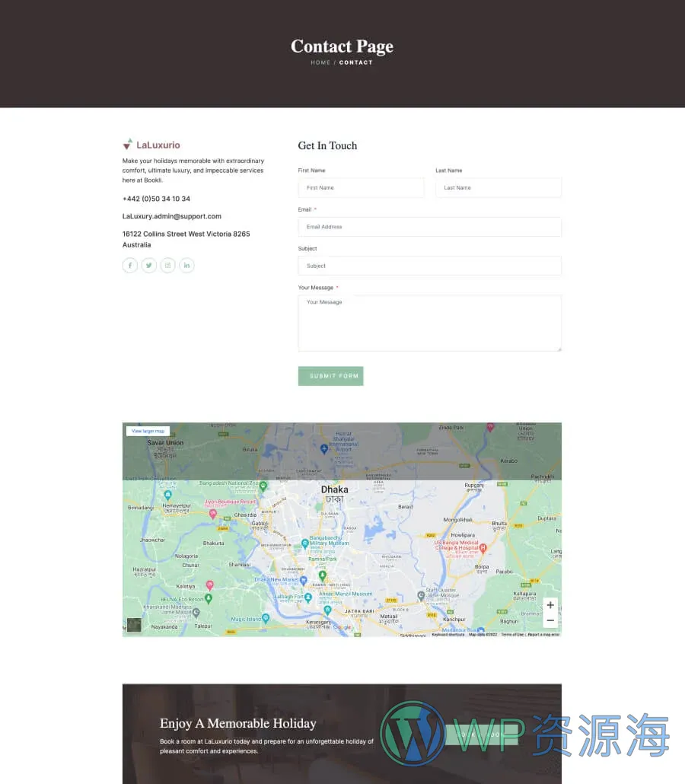Switch map to satellite thumbnail
Screen dimensions: 685x784
134,624
